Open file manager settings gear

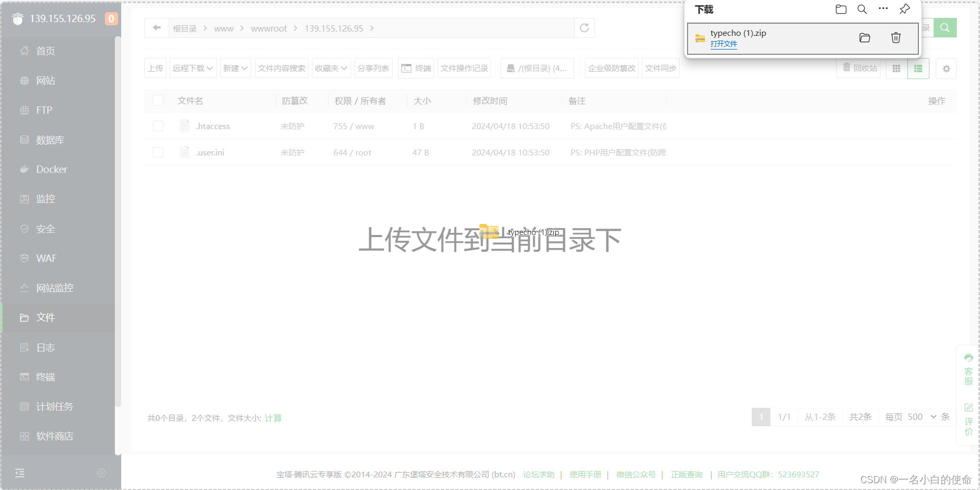click(946, 68)
